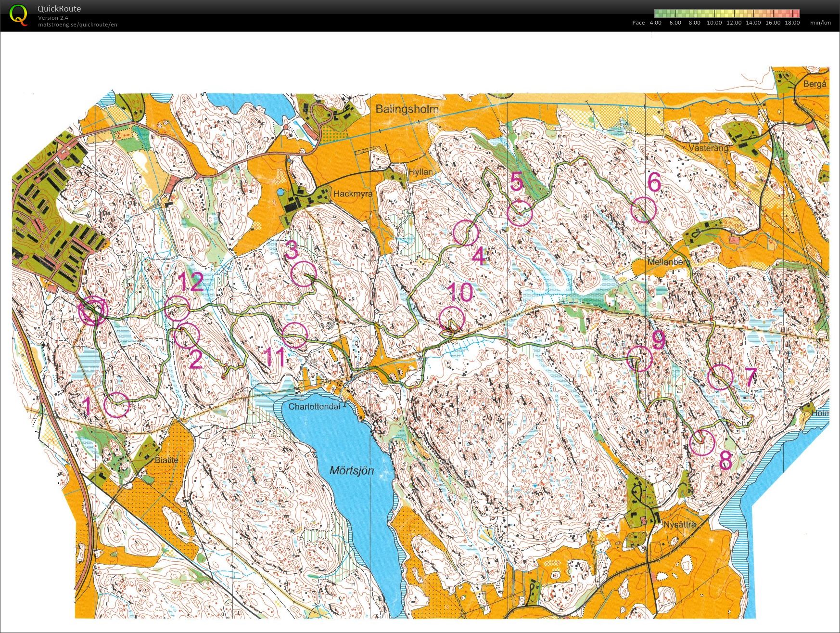Click the Charlottendal map label
The height and width of the screenshot is (633, 840).
pos(314,406)
